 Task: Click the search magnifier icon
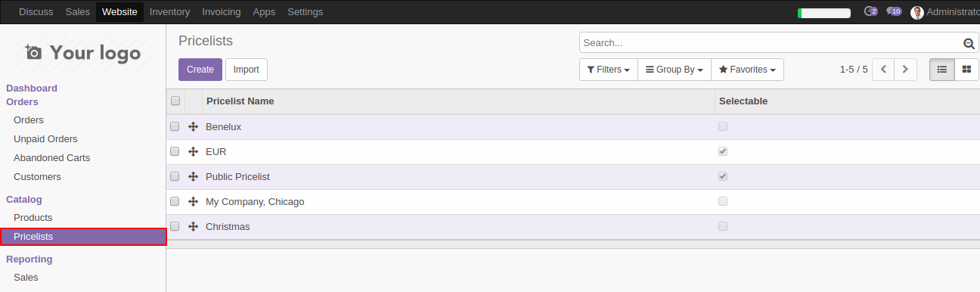[x=969, y=44]
